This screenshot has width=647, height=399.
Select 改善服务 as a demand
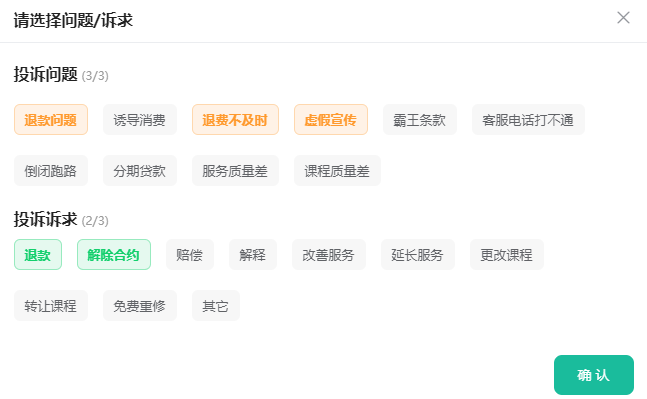[329, 255]
